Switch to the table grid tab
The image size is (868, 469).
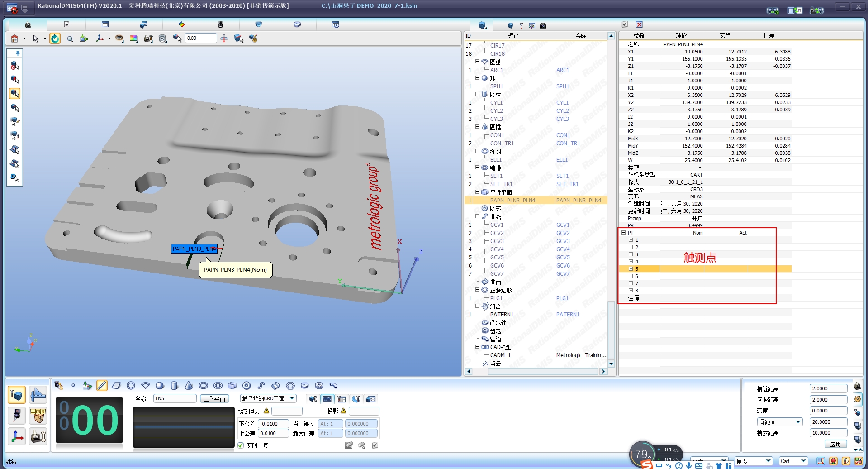[x=105, y=24]
